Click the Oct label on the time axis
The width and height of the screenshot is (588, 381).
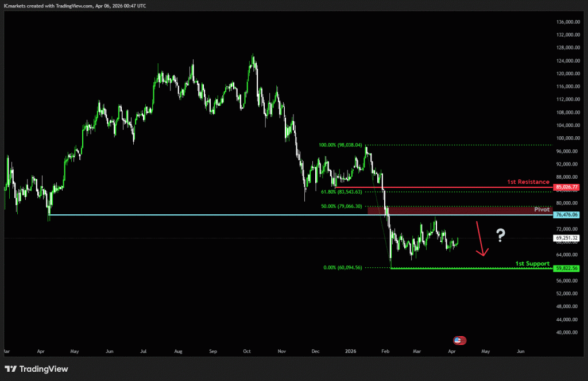(247, 350)
